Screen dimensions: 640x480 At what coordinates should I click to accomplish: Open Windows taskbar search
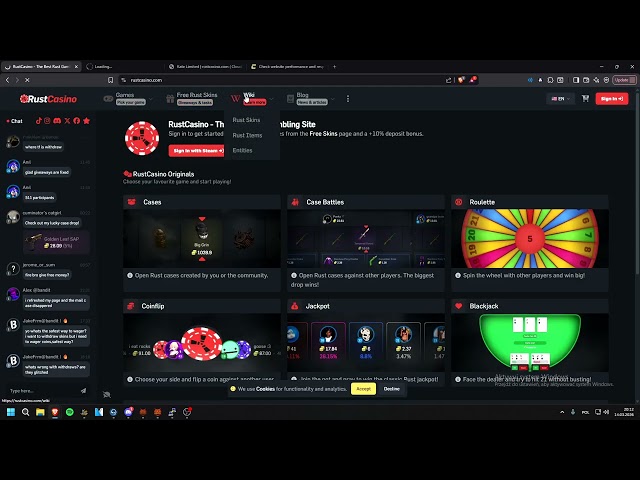(25, 412)
